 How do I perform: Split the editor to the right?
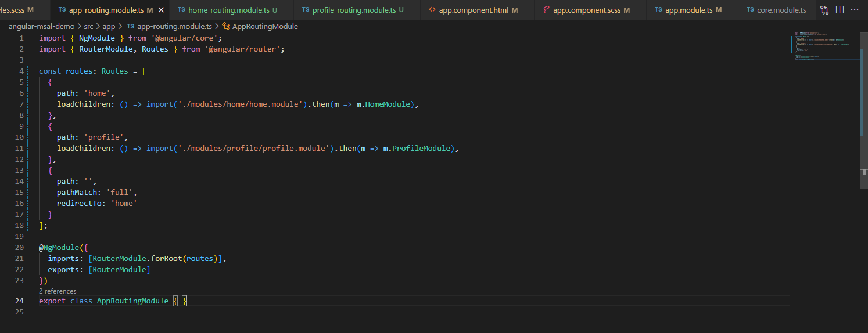(x=840, y=10)
